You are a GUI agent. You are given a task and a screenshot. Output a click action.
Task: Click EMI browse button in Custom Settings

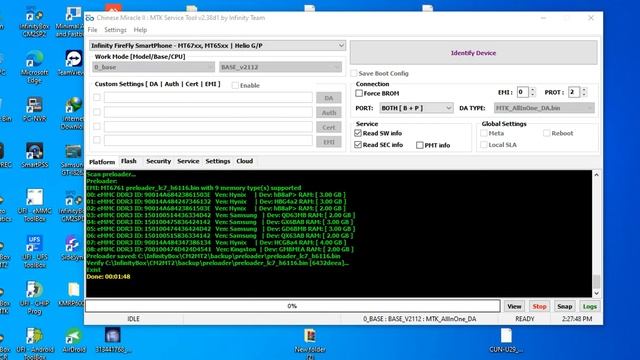329,142
